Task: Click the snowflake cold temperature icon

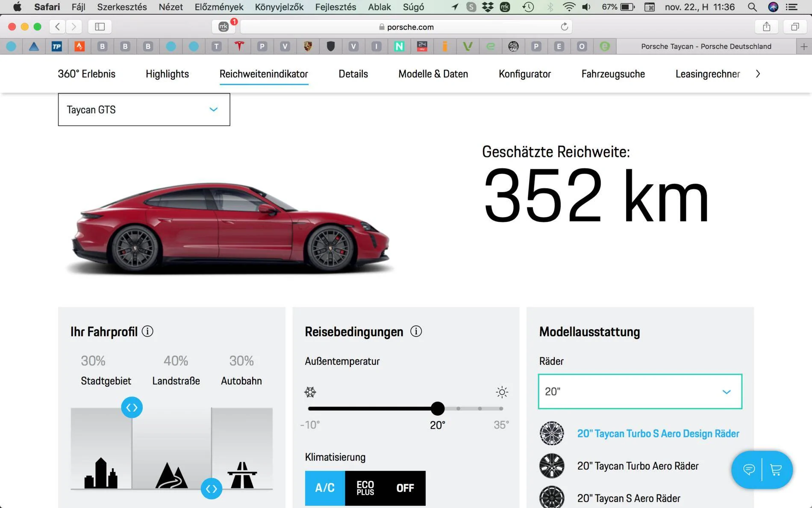Action: [x=310, y=392]
